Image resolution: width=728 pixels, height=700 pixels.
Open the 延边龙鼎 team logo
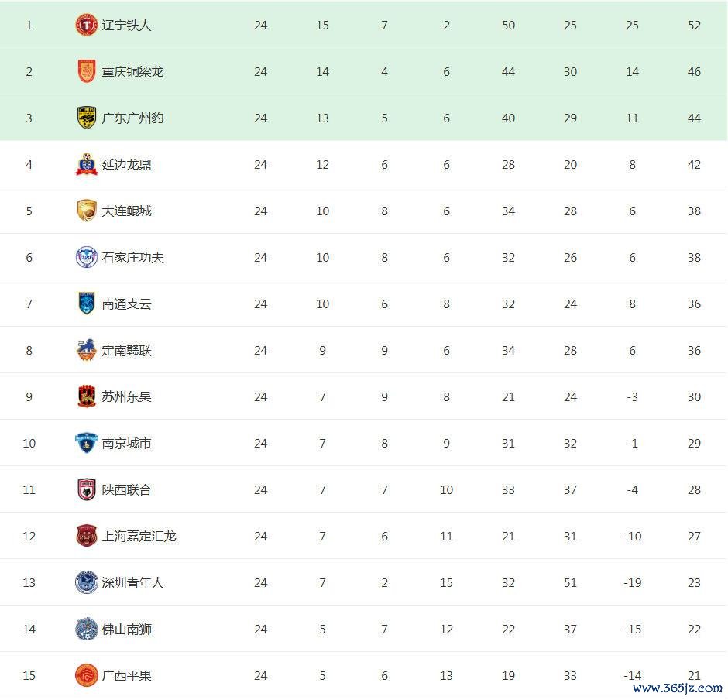[x=86, y=164]
